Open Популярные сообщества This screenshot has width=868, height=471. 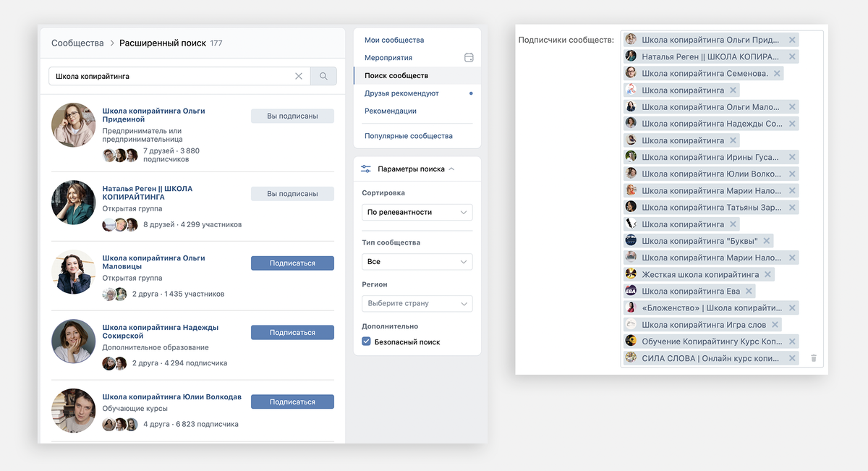click(409, 135)
